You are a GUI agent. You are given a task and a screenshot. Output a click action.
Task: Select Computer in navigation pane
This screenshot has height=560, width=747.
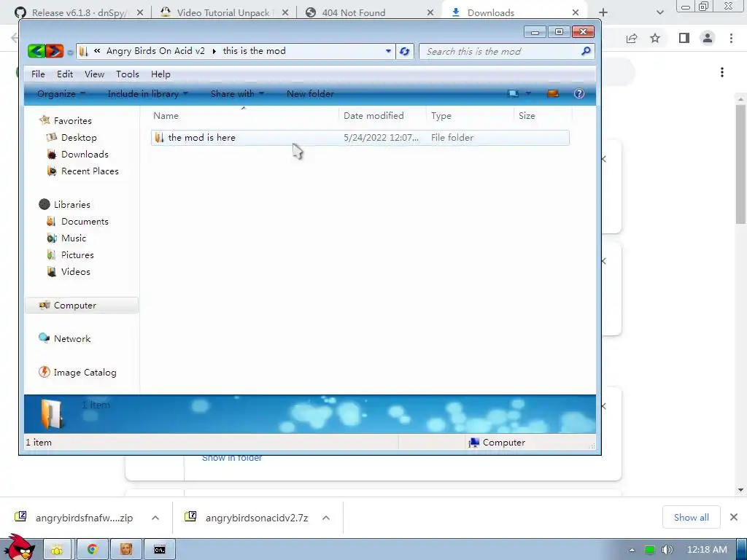[x=81, y=306]
